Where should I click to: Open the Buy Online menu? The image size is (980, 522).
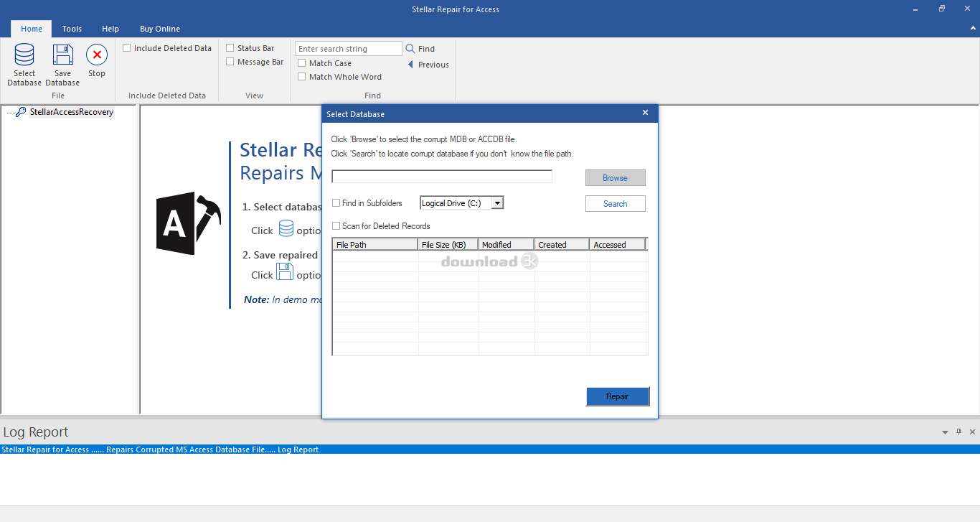tap(159, 29)
